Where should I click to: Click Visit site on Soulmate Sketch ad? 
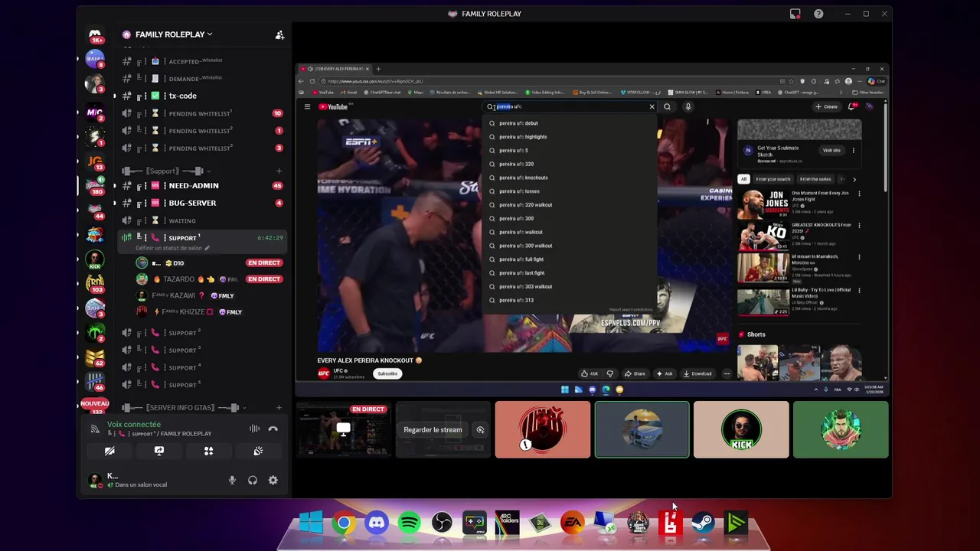pyautogui.click(x=831, y=150)
